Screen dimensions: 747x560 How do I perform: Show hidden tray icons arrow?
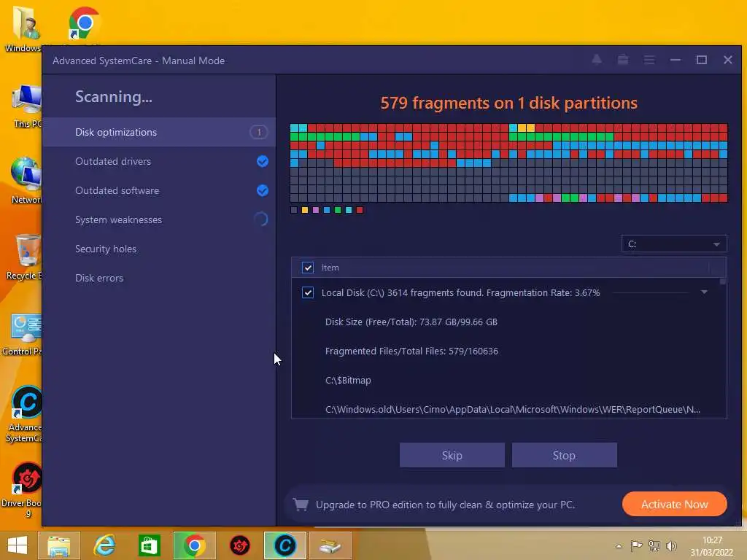pos(619,546)
